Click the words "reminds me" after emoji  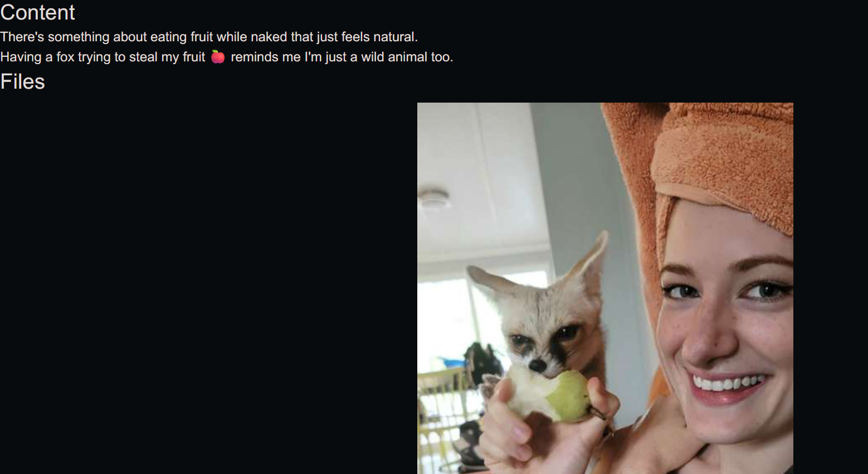266,57
